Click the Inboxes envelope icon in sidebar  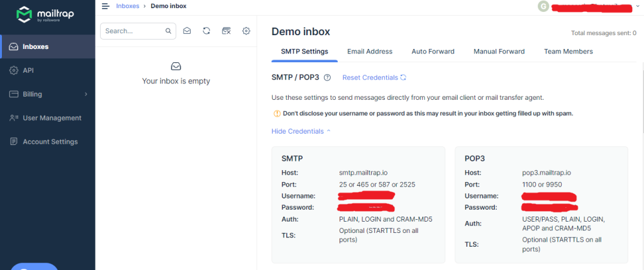(14, 46)
